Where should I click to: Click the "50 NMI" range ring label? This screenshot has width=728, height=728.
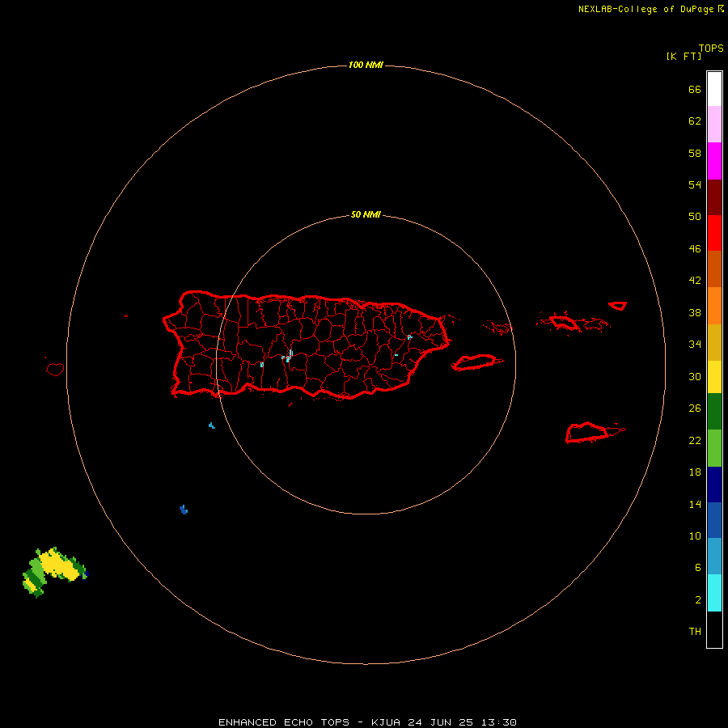366,214
